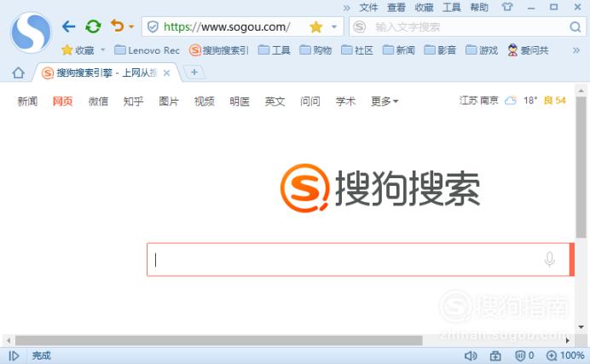Open the 社区 bookmark folder
Viewport: 590px width, 364px height.
click(357, 50)
